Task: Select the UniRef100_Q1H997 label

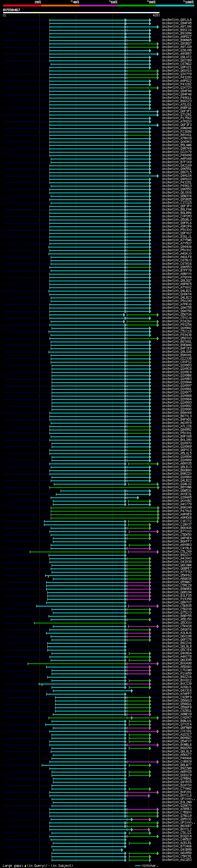Action: (177, 386)
